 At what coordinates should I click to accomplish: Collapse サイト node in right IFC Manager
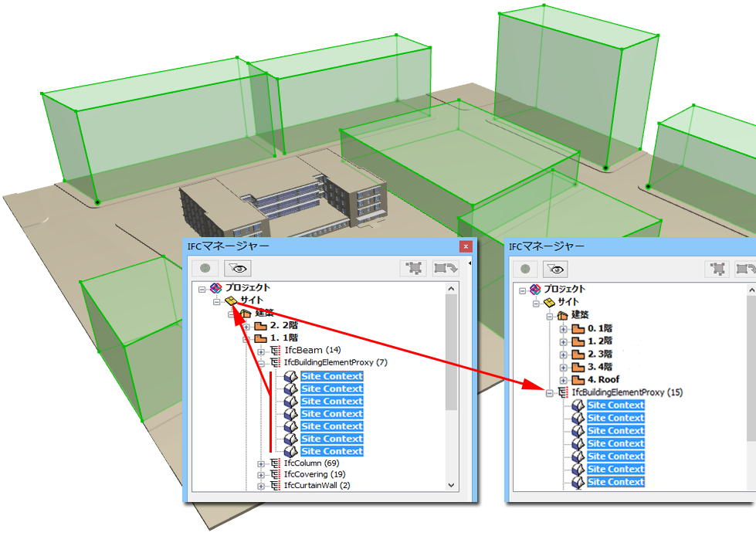pyautogui.click(x=536, y=304)
